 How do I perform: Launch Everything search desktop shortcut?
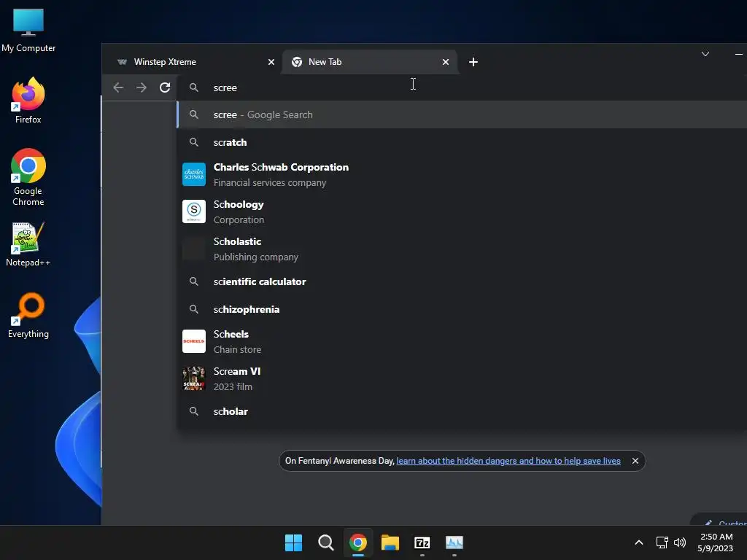(28, 316)
